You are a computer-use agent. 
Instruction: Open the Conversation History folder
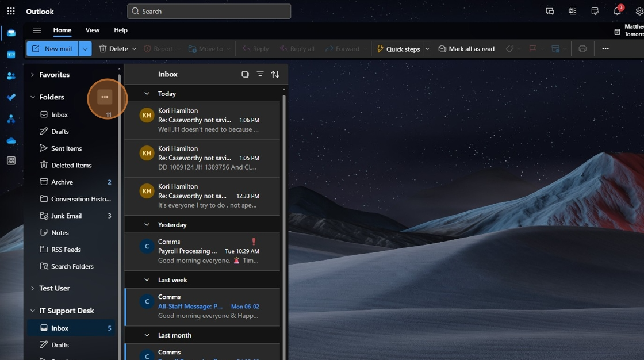point(71,199)
